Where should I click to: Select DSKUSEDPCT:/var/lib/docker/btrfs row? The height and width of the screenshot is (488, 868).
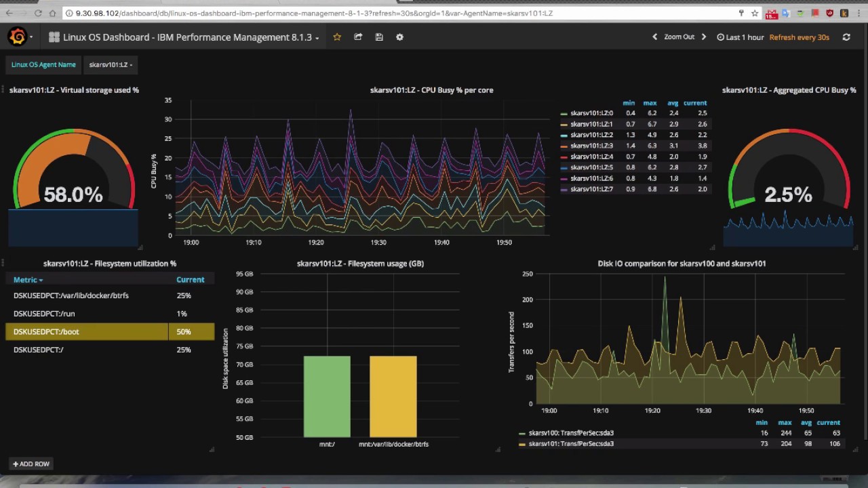click(110, 296)
